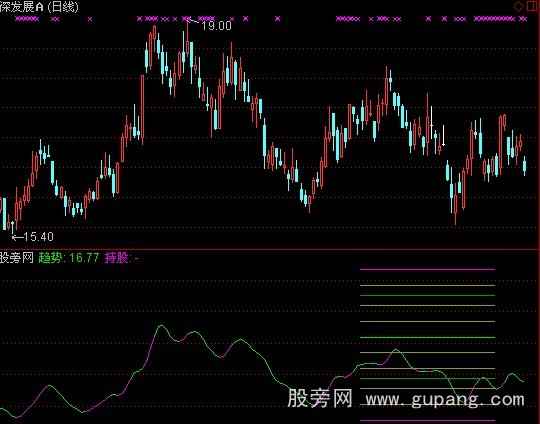Image resolution: width=540 pixels, height=424 pixels.
Task: Click the 股旁网 indicator name label
Action: (x=17, y=258)
